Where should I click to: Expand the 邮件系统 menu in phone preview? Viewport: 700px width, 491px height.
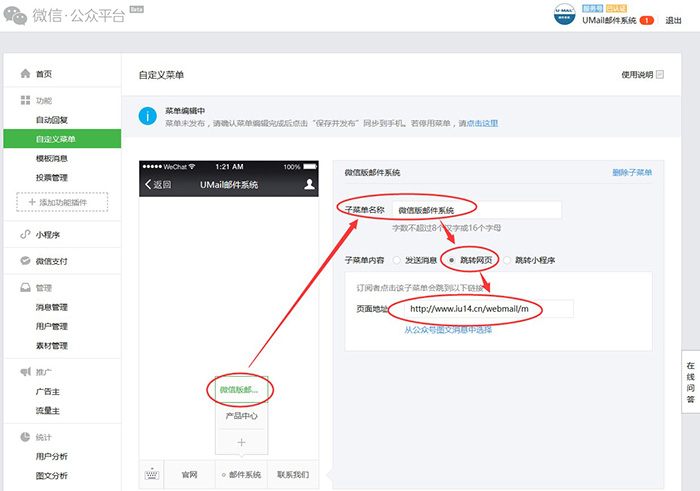point(242,474)
